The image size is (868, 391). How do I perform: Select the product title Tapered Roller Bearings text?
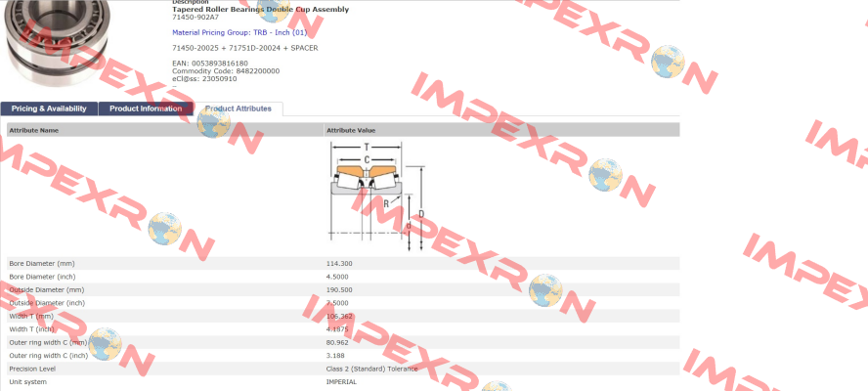coord(261,10)
